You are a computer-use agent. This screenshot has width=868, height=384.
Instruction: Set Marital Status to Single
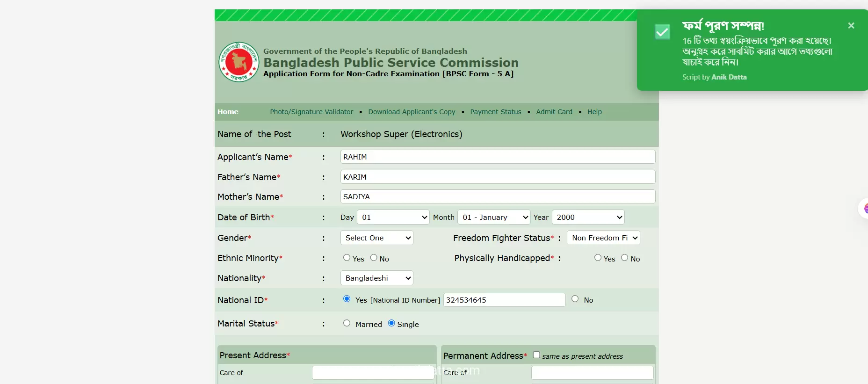coord(391,323)
